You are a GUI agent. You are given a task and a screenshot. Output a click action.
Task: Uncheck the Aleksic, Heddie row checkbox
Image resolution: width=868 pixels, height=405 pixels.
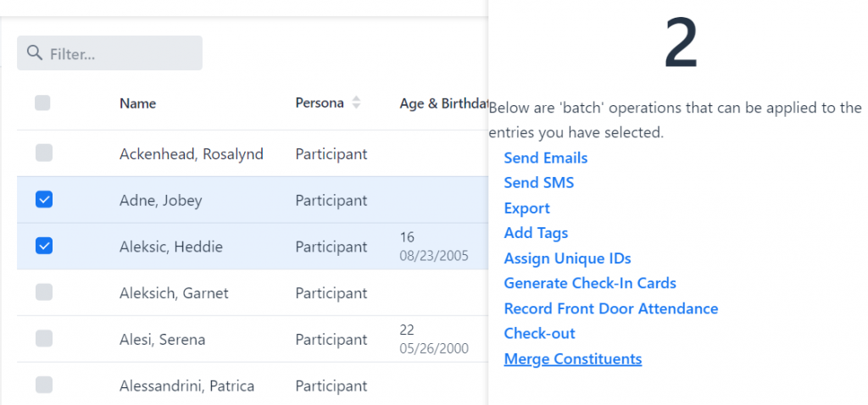[x=44, y=246]
